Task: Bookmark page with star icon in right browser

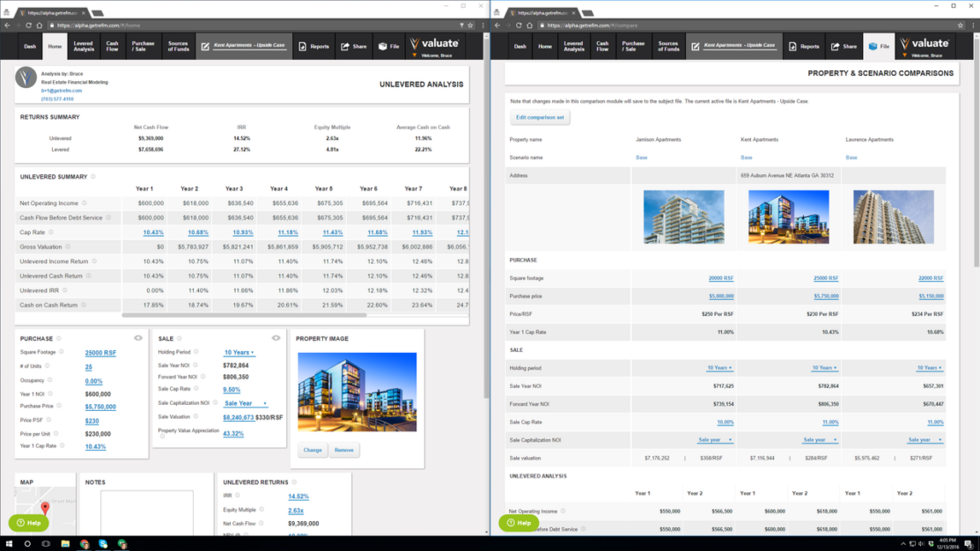Action: [961, 26]
